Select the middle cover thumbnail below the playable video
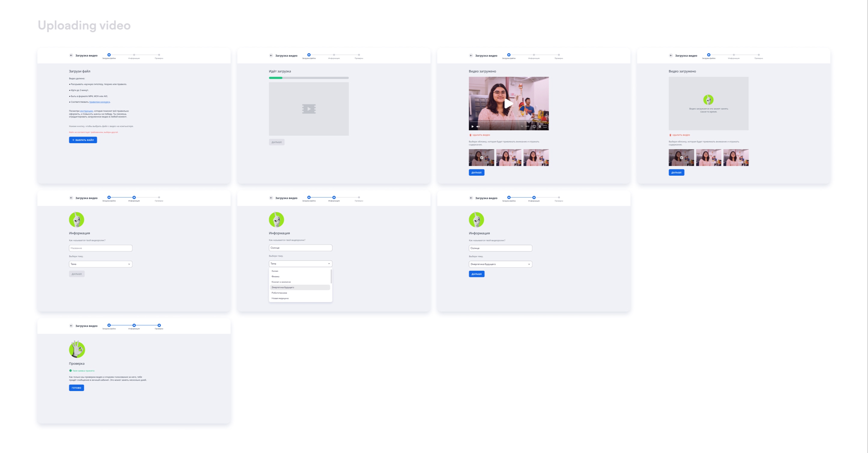The width and height of the screenshot is (868, 453). 508,158
